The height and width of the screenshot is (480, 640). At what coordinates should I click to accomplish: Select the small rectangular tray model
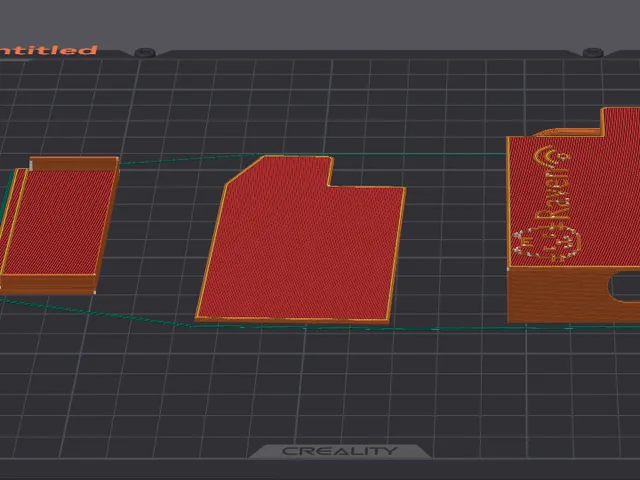(x=58, y=227)
